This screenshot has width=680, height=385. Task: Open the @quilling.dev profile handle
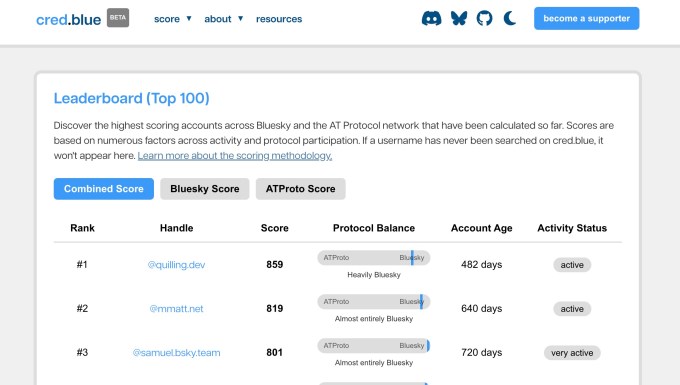click(176, 265)
